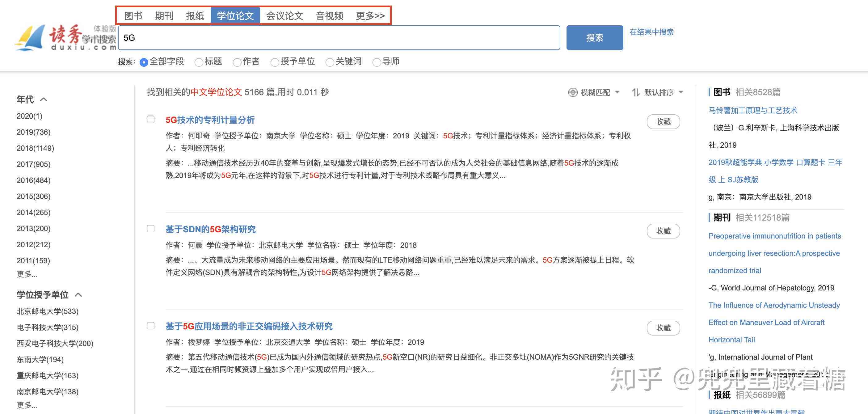Switch to the 图书 tab
Screen dimensions: 868x414
(x=133, y=16)
